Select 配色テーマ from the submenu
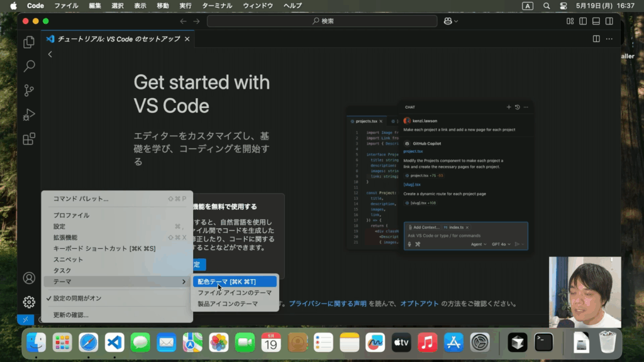This screenshot has height=362, width=644. pos(227,282)
